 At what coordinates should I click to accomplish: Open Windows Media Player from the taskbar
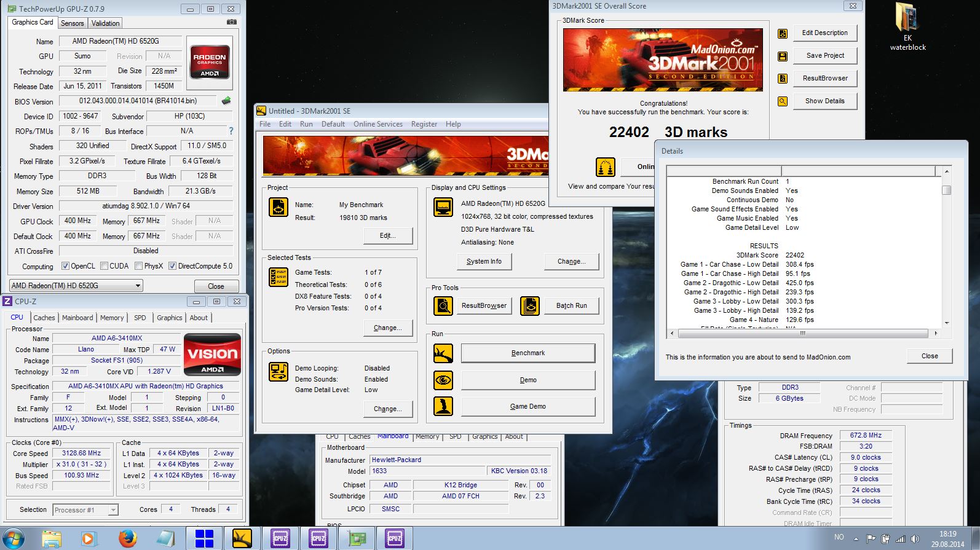[88, 538]
